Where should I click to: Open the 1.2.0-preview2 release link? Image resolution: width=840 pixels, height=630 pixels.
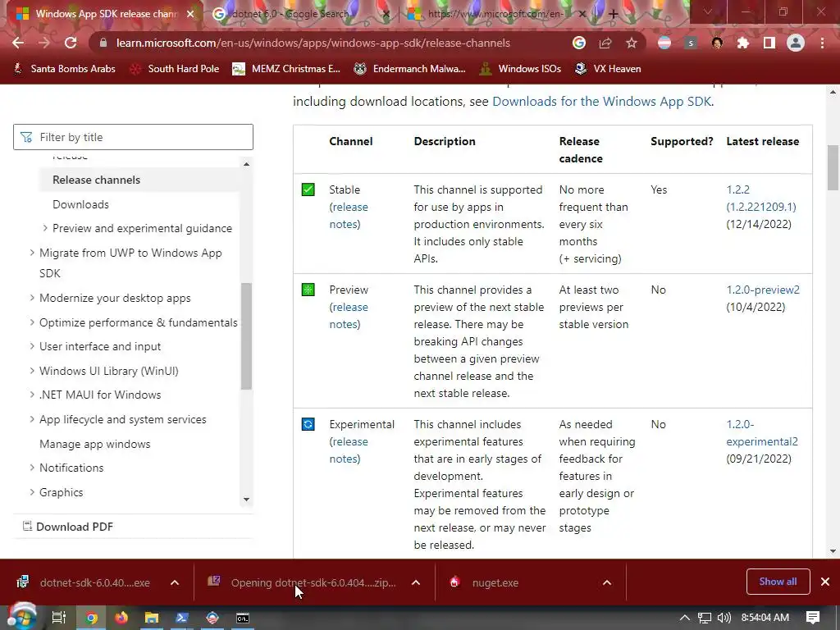click(763, 290)
